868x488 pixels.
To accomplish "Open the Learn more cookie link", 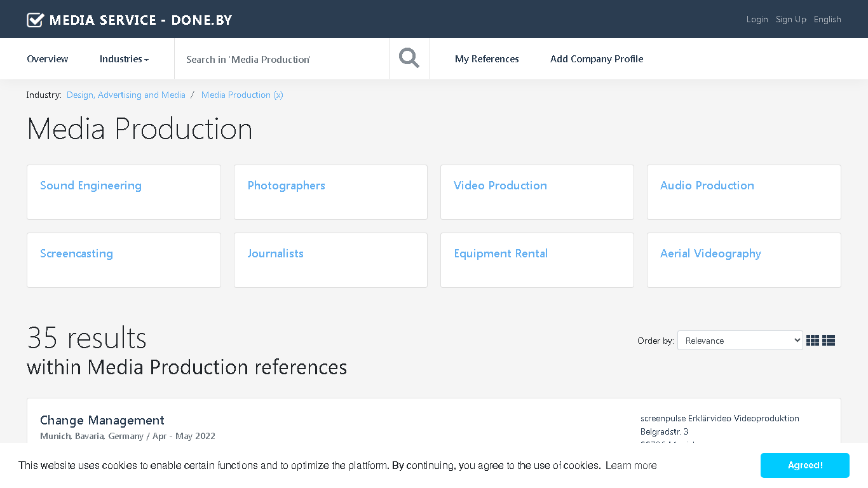I will point(631,466).
